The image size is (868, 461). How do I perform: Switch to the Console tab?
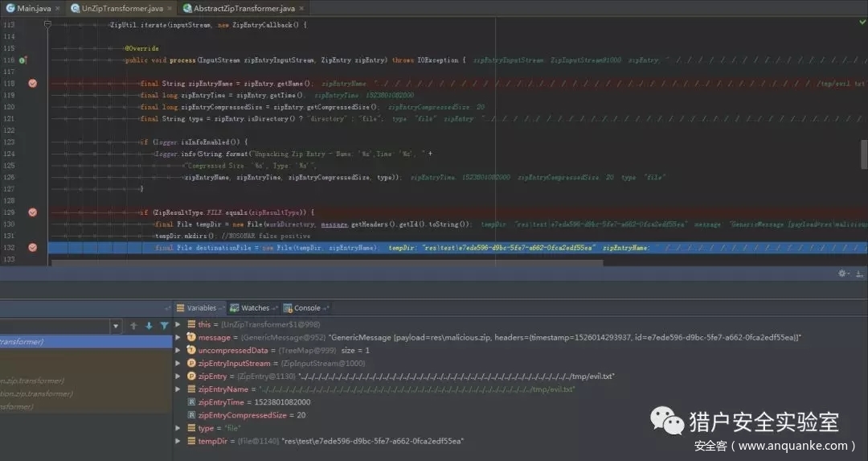click(306, 308)
